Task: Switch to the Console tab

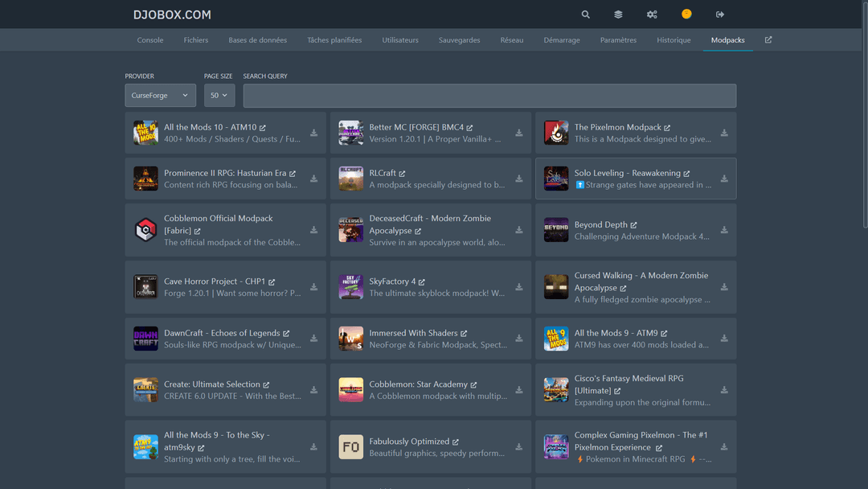Action: (x=150, y=40)
